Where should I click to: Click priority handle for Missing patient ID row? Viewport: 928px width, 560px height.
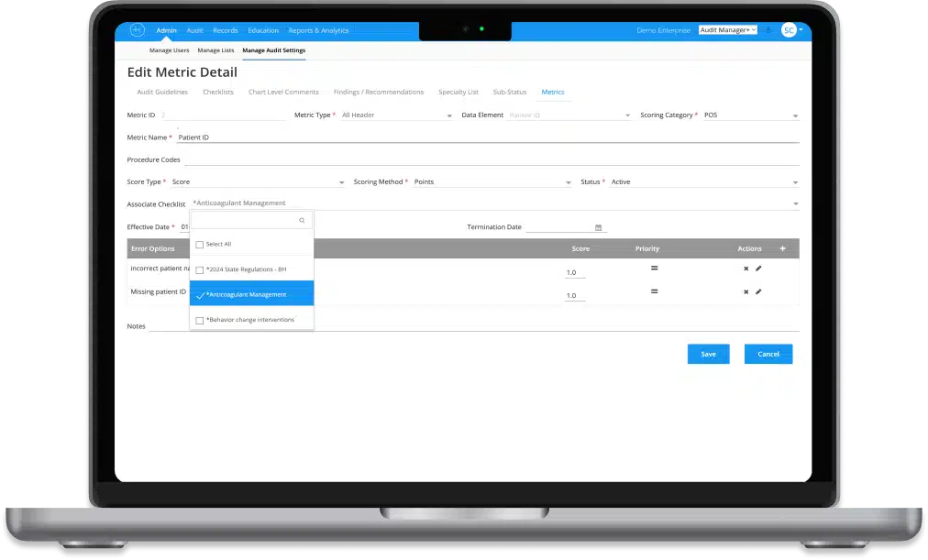(654, 291)
